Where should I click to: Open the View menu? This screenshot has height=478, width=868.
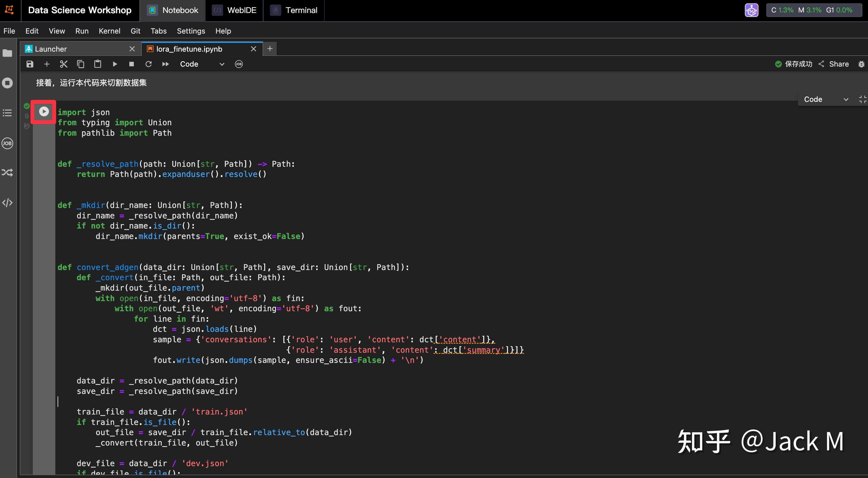pos(56,31)
